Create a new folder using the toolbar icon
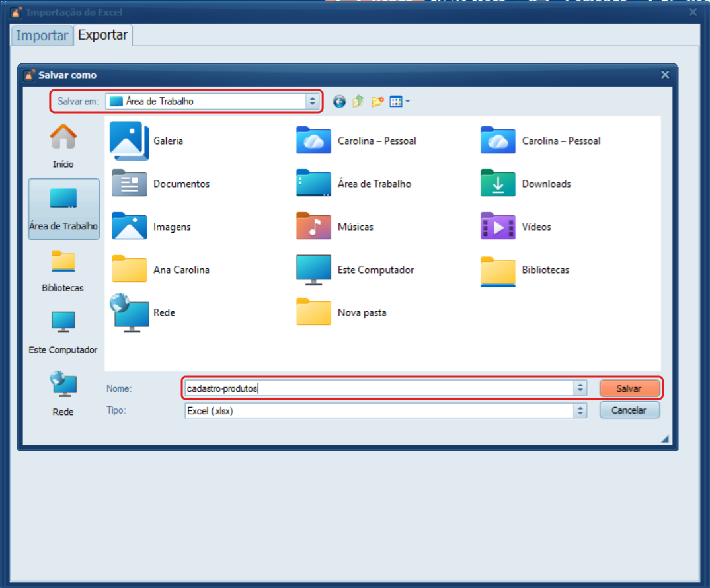 tap(377, 102)
